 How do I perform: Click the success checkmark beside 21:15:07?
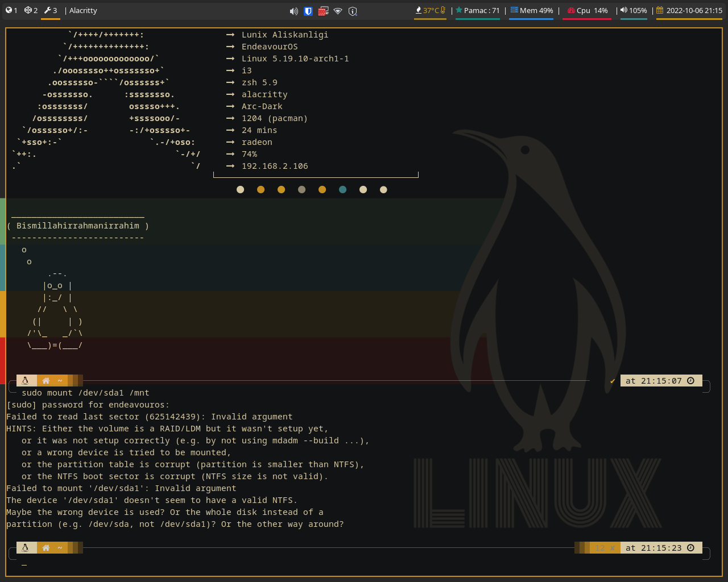tap(613, 381)
